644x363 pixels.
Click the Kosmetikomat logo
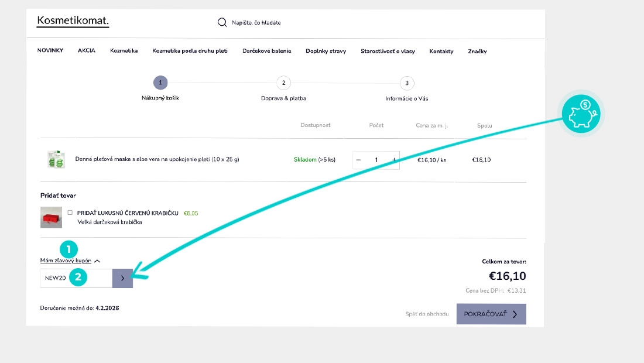click(x=73, y=21)
